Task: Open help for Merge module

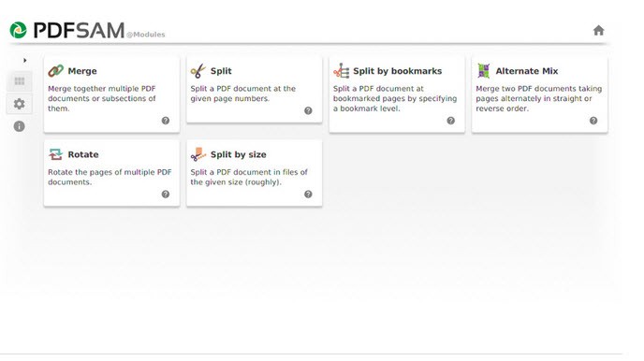Action: tap(166, 121)
